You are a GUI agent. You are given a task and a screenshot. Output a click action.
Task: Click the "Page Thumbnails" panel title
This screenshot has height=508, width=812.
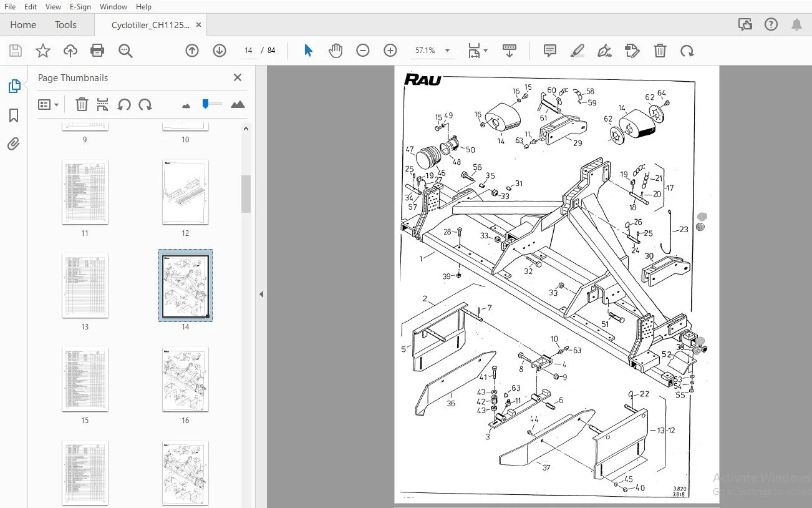pos(73,78)
